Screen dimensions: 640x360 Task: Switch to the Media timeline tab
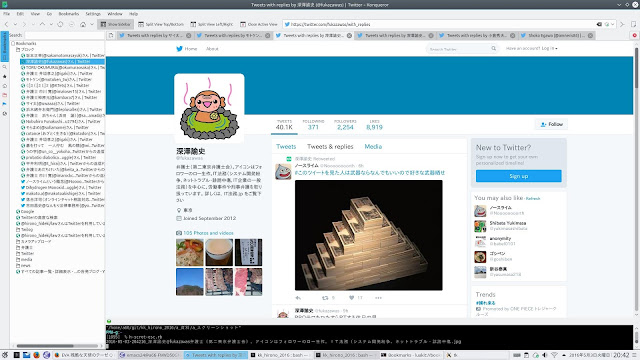pyautogui.click(x=373, y=147)
